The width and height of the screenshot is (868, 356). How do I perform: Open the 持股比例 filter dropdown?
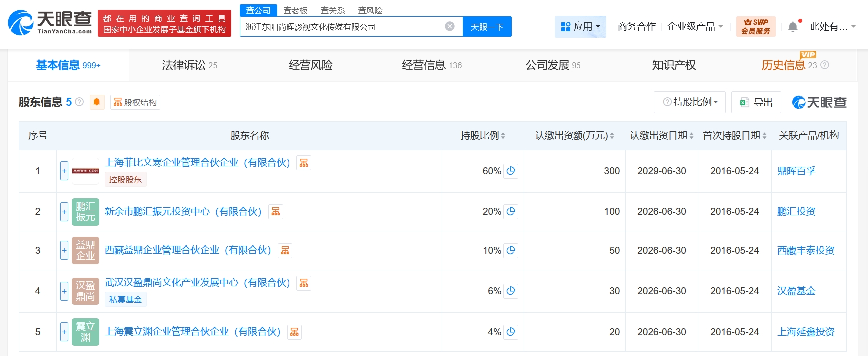pyautogui.click(x=691, y=102)
